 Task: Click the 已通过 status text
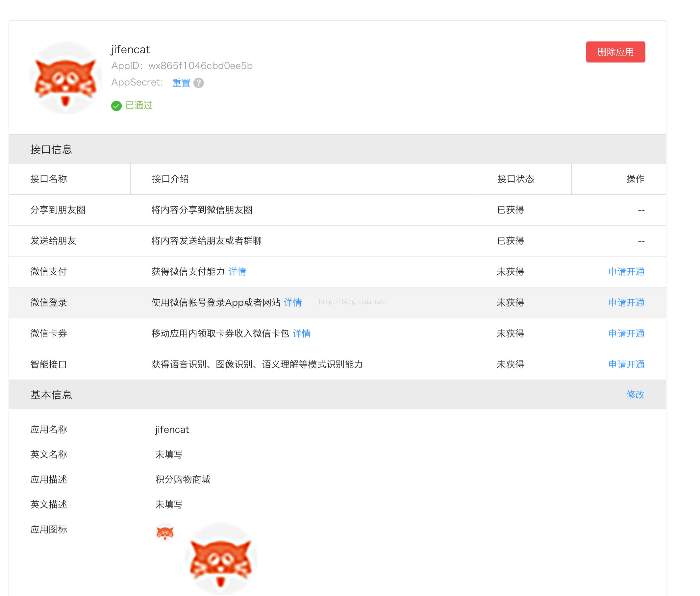(139, 105)
